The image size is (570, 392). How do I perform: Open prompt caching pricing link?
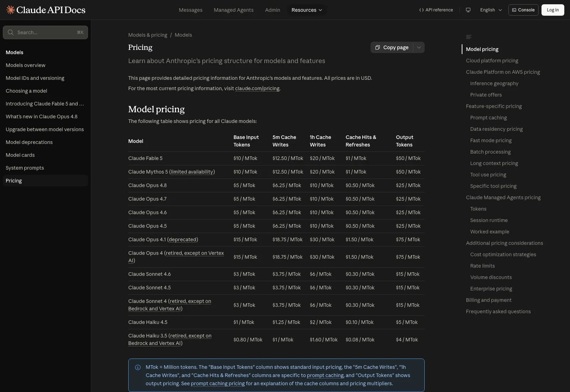click(x=218, y=383)
